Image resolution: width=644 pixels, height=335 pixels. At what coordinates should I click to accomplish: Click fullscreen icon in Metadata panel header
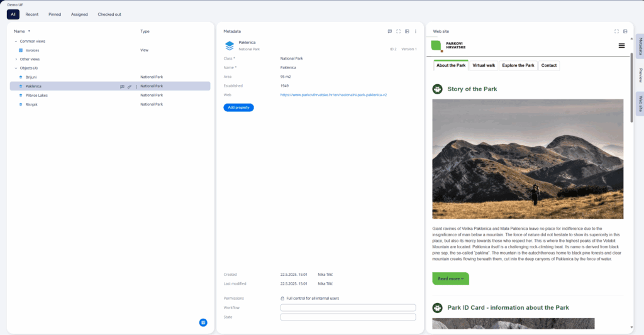click(x=398, y=31)
